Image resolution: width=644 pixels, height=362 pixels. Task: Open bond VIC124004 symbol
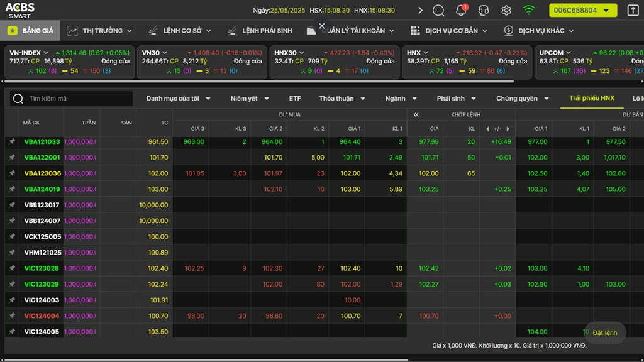(x=42, y=316)
